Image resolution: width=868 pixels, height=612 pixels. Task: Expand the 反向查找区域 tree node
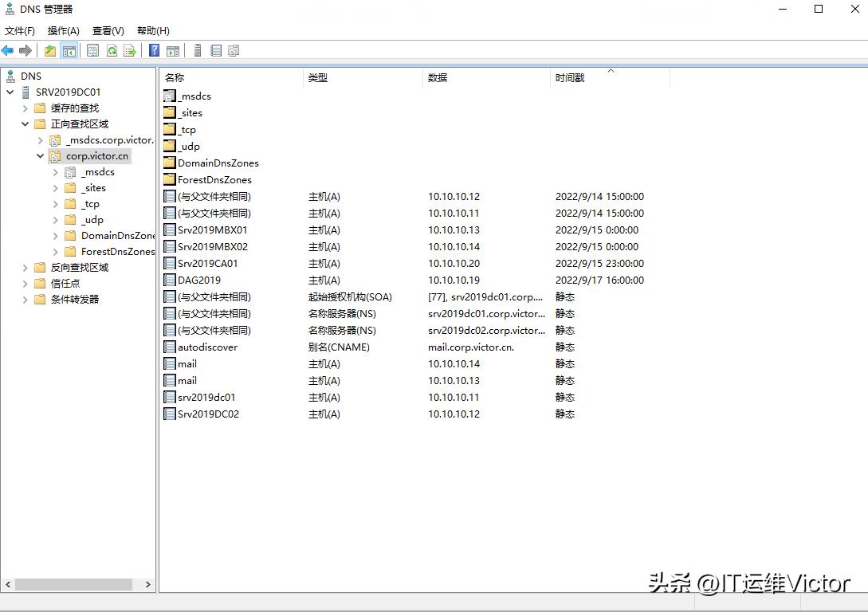tap(25, 267)
